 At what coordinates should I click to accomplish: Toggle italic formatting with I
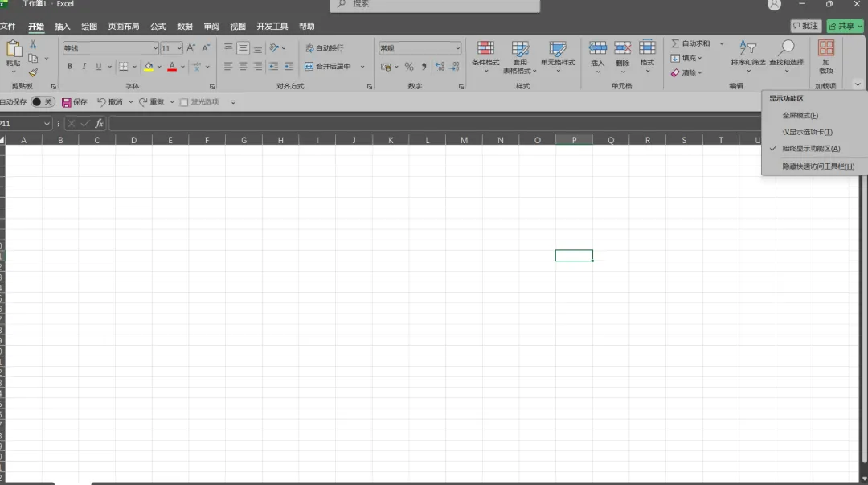(x=84, y=67)
